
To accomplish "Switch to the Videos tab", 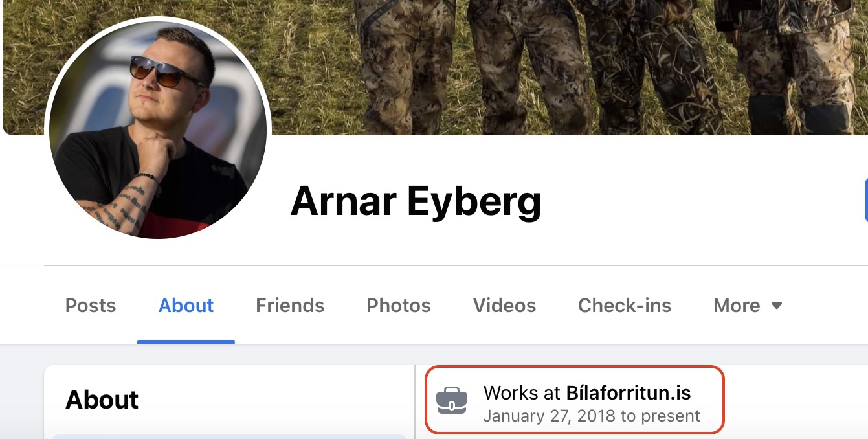I will pyautogui.click(x=504, y=306).
